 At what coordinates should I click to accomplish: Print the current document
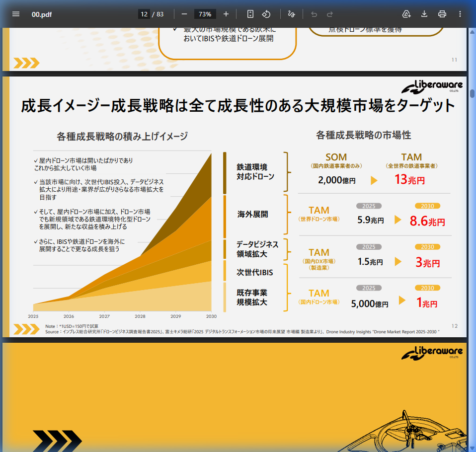[x=442, y=14]
